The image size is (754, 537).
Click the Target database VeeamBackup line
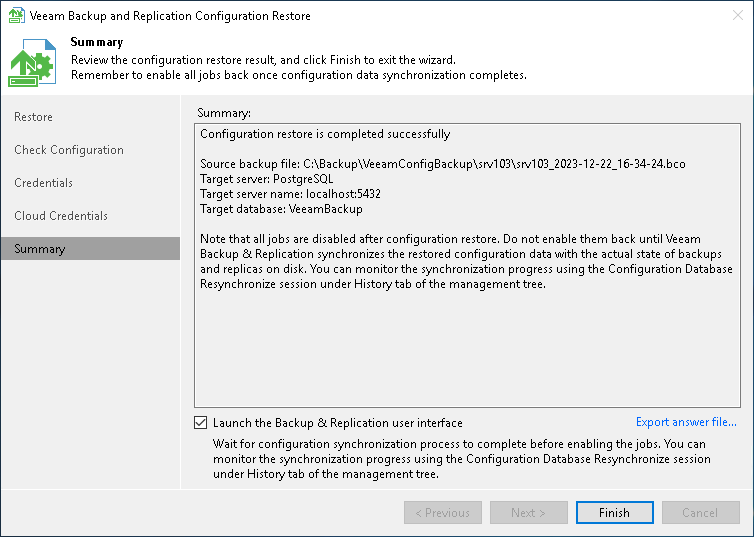281,209
